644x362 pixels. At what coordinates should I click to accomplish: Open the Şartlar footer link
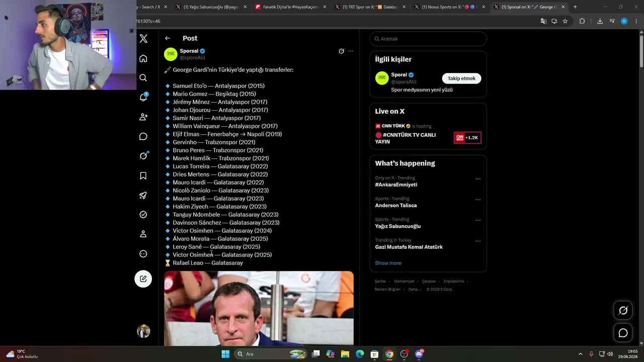click(380, 282)
